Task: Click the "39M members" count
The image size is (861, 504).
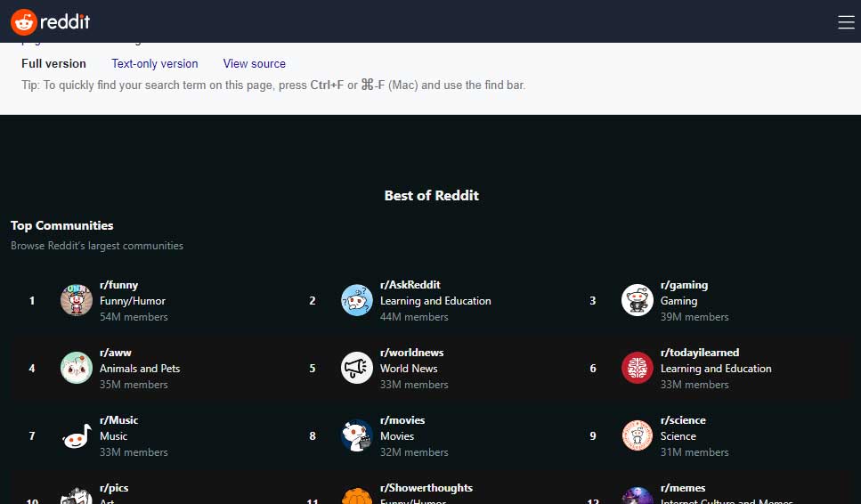Action: tap(694, 317)
